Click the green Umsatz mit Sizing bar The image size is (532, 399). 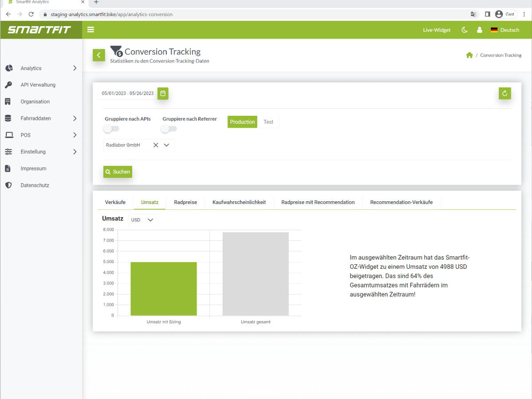163,289
